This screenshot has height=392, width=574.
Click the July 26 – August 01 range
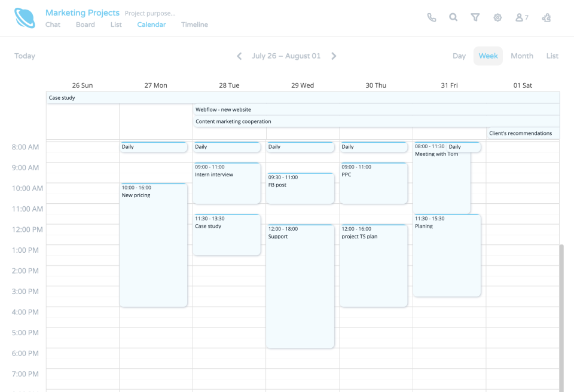[x=286, y=56]
